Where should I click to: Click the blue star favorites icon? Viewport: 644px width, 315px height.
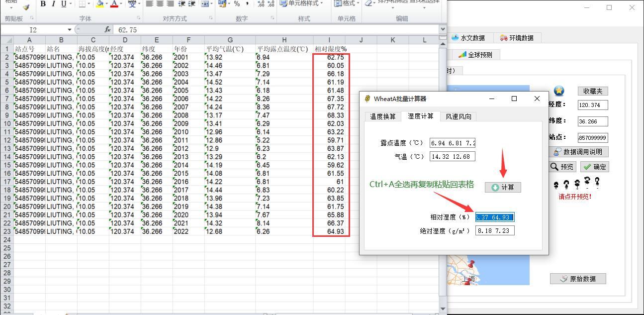pyautogui.click(x=559, y=91)
